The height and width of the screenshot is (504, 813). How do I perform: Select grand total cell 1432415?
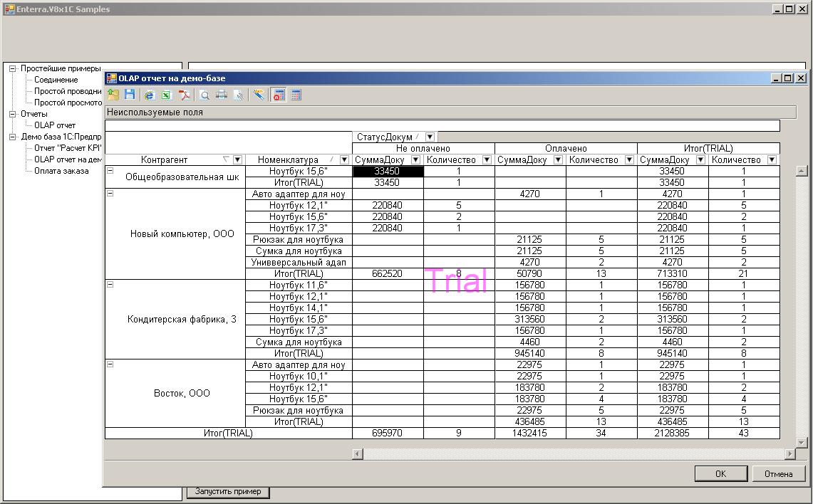click(x=529, y=433)
